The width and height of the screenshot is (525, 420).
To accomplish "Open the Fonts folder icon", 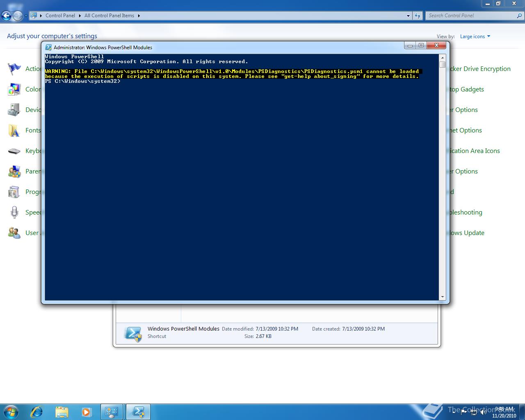I will click(x=14, y=130).
